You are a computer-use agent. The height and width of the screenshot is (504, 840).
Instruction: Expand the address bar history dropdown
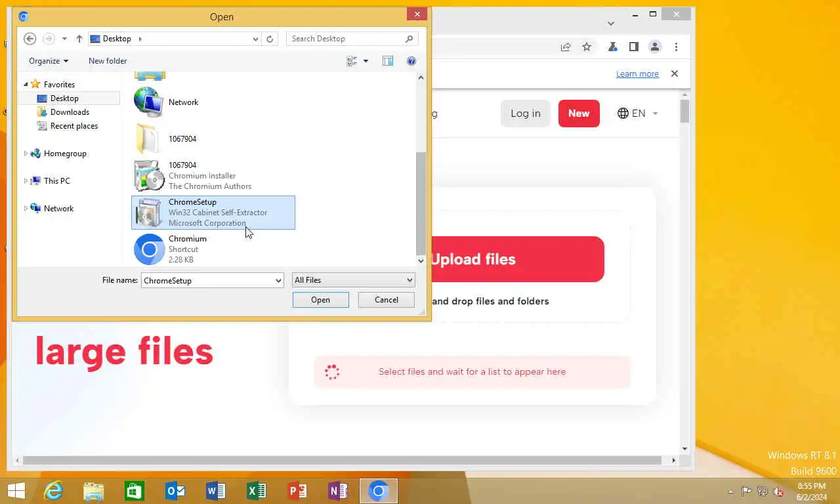[x=255, y=39]
